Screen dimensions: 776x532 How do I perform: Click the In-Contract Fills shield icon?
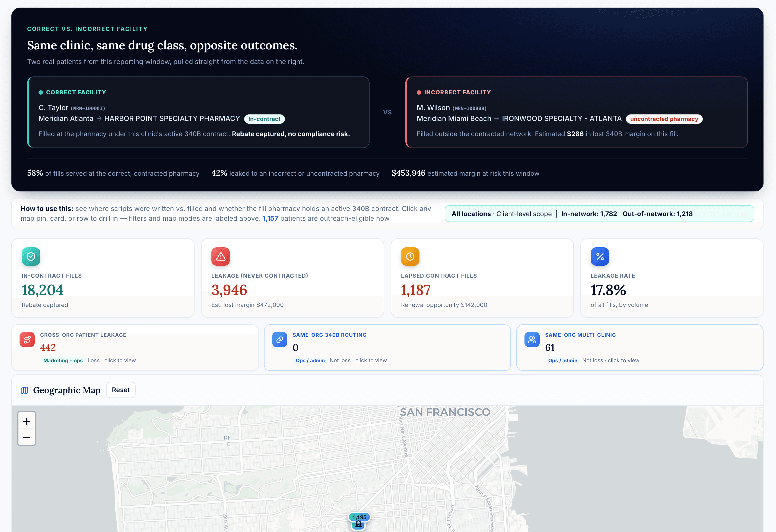[x=31, y=256]
